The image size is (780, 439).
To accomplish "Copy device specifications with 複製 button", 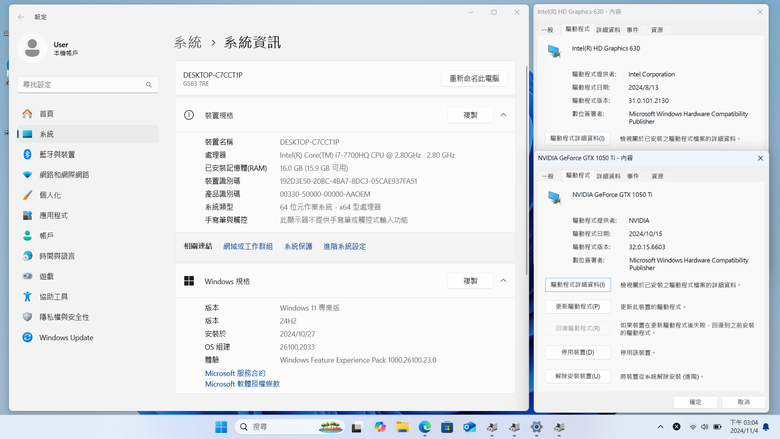I will pyautogui.click(x=470, y=115).
